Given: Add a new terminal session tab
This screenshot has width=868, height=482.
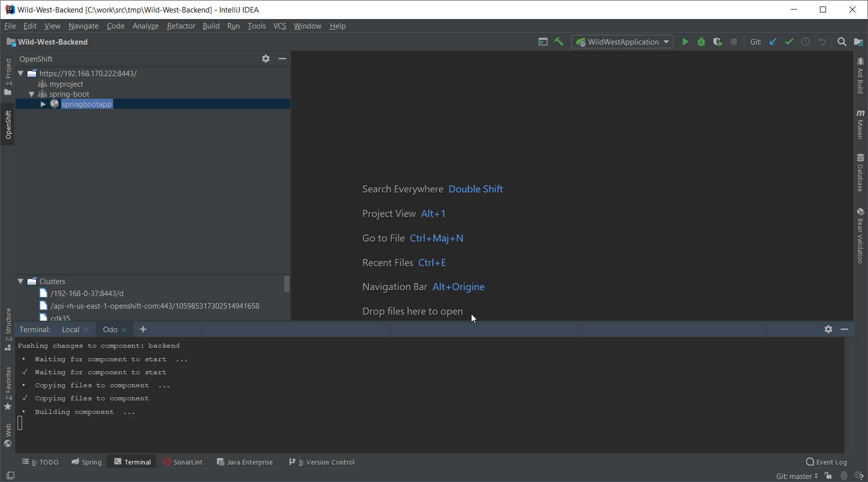Looking at the screenshot, I should click(x=143, y=329).
